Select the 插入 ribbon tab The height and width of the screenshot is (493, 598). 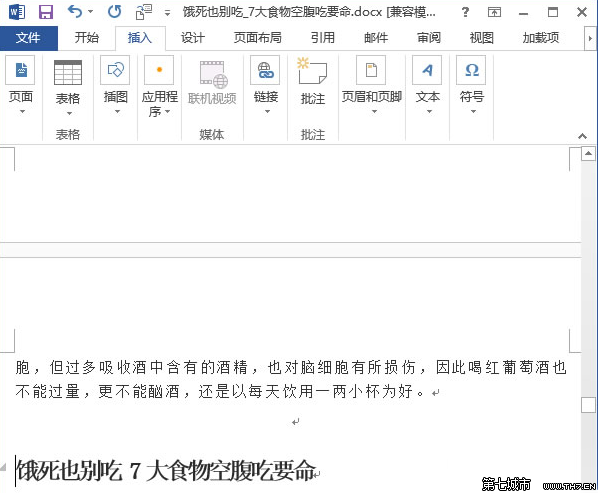[140, 38]
